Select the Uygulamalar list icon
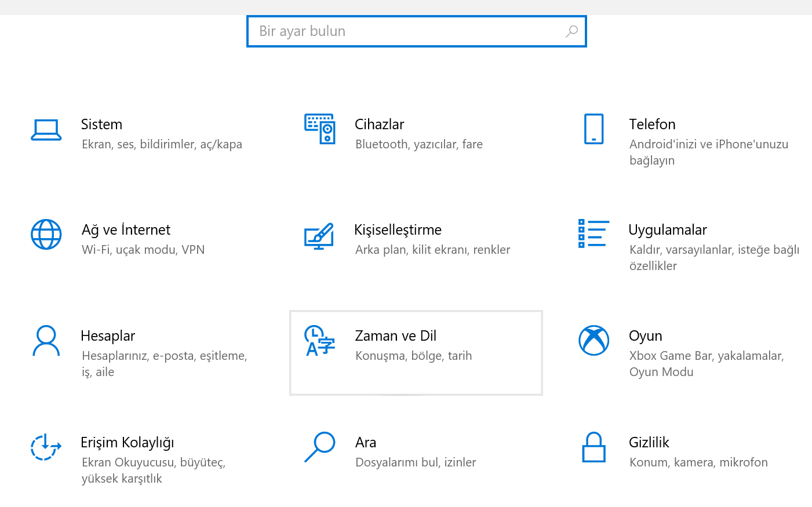The width and height of the screenshot is (812, 507). tap(593, 234)
